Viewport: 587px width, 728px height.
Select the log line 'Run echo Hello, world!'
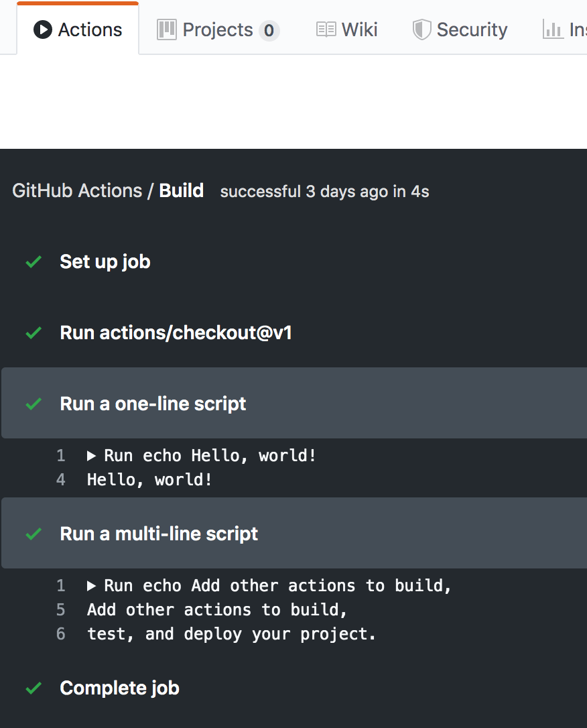(x=210, y=455)
